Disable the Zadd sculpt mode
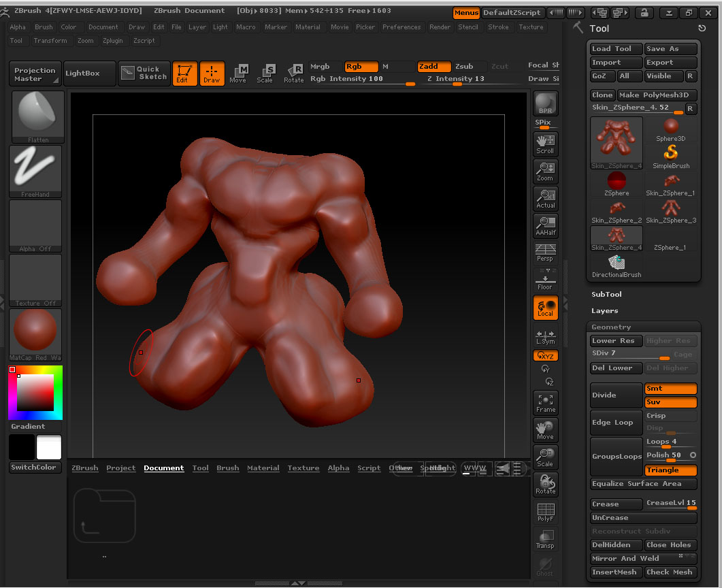722x588 pixels. [433, 67]
